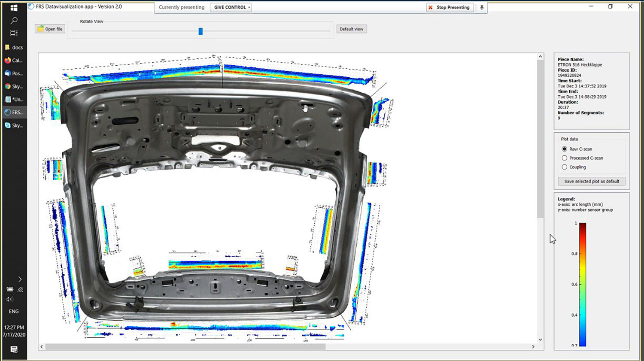Open the Action Center notifications icon
The image size is (644, 361).
click(x=14, y=349)
